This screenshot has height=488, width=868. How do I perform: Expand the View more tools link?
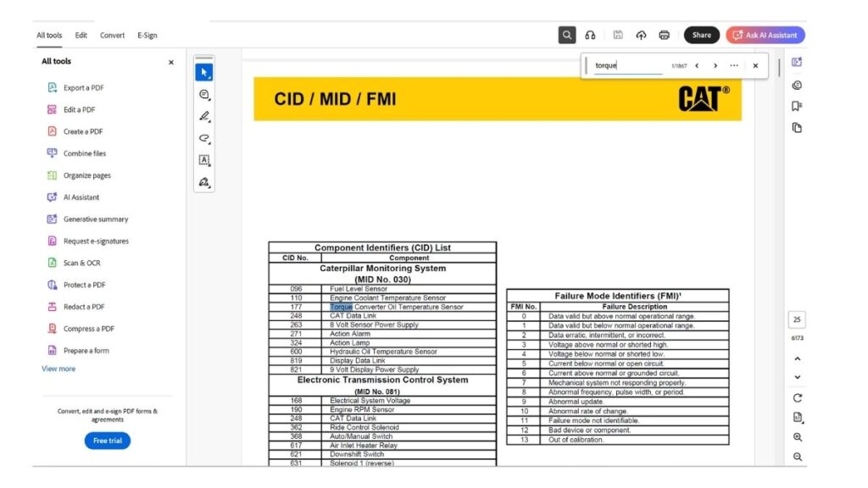58,369
